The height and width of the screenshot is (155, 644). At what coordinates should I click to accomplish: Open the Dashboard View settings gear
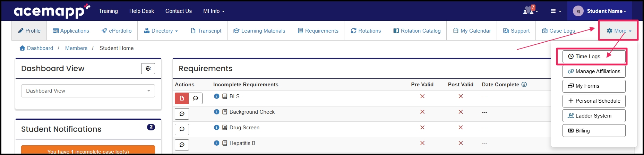(148, 69)
